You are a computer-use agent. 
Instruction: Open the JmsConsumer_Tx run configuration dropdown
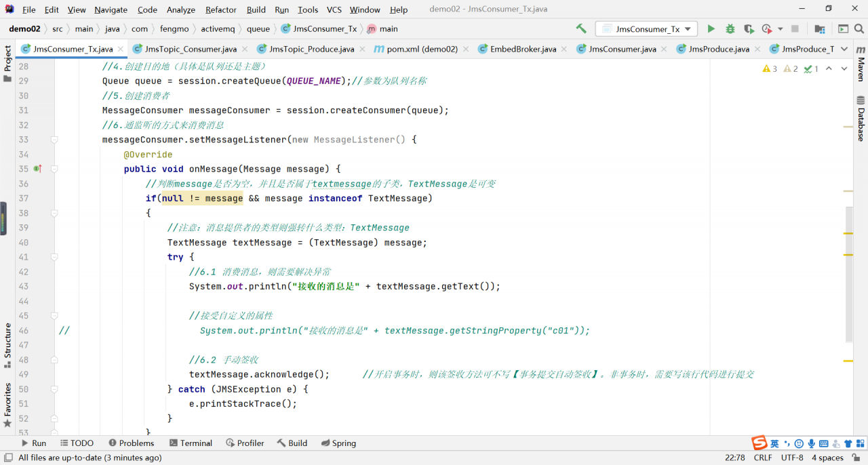(x=646, y=29)
